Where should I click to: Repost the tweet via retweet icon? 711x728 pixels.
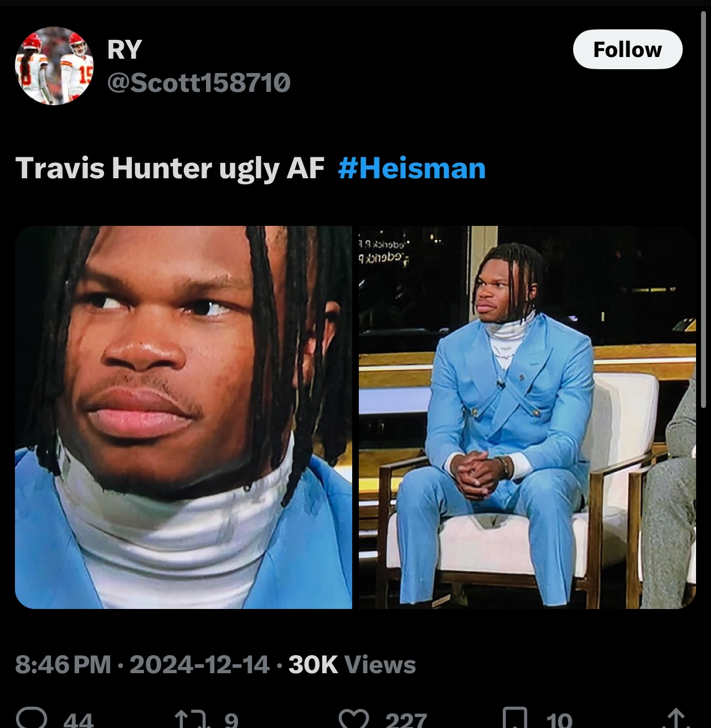pyautogui.click(x=189, y=719)
